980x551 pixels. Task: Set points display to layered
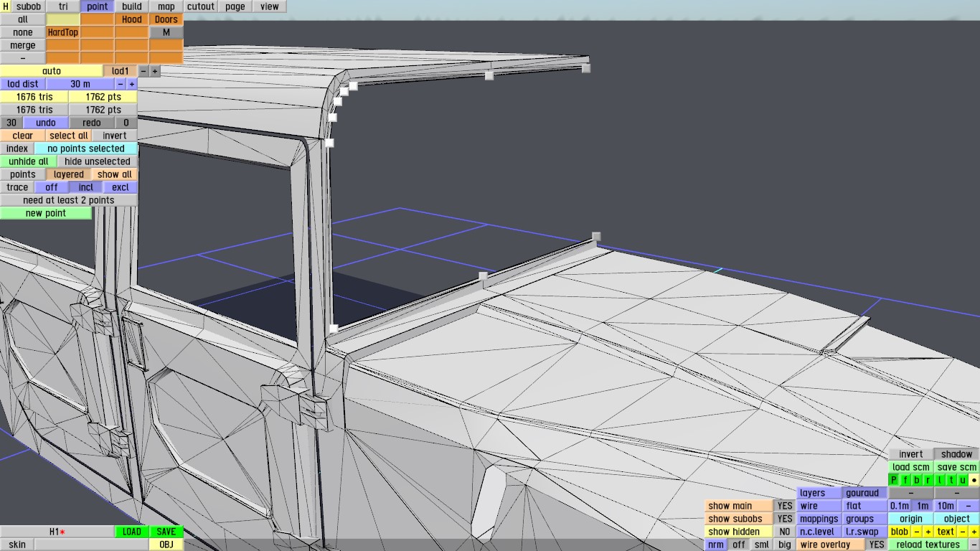pos(69,174)
